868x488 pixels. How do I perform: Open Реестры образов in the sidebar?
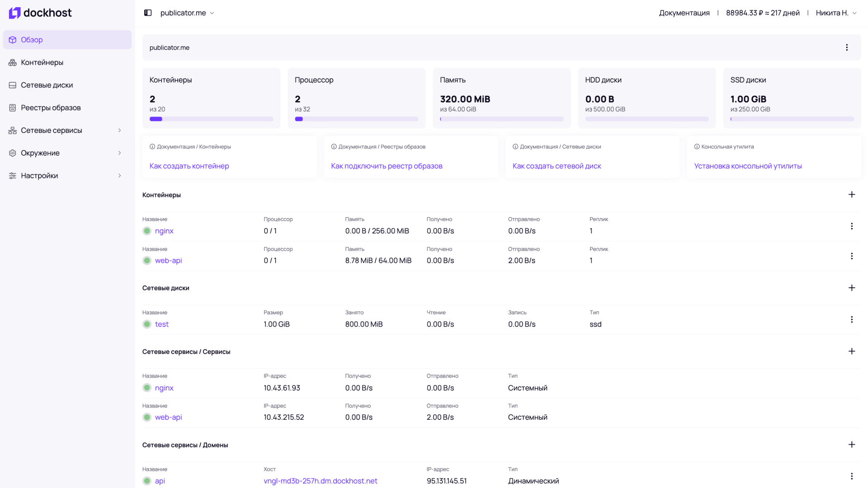tap(51, 108)
